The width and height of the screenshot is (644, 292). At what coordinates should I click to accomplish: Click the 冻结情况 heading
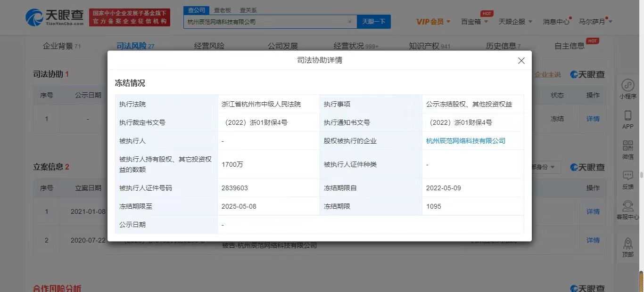coord(130,83)
